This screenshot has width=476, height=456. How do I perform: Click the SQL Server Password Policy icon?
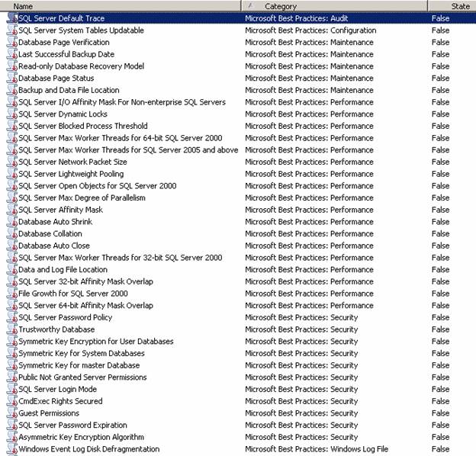tap(12, 317)
